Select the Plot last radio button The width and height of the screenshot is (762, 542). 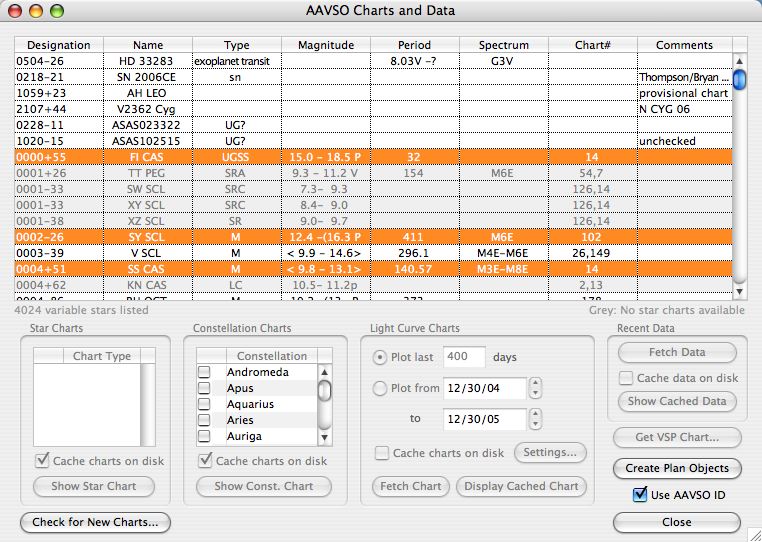(379, 357)
